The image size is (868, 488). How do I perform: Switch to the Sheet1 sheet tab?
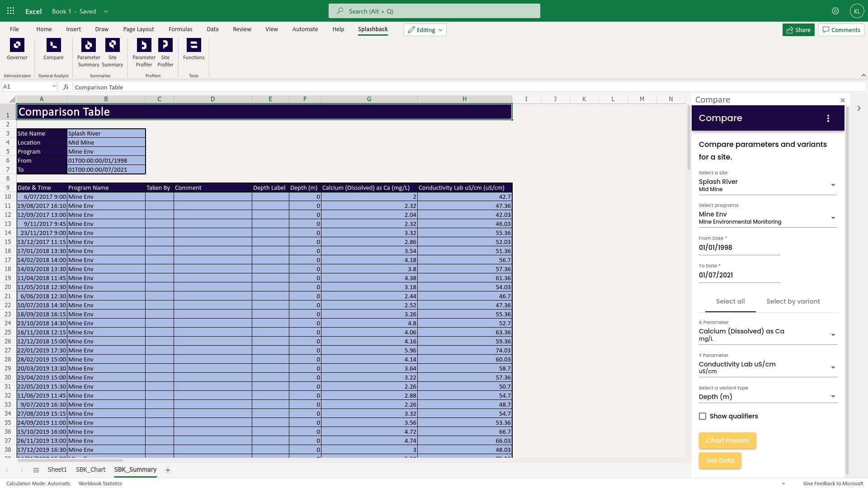pyautogui.click(x=57, y=470)
